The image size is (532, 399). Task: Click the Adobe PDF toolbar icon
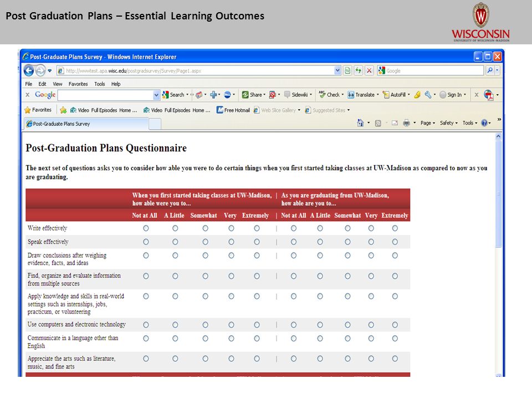(489, 95)
